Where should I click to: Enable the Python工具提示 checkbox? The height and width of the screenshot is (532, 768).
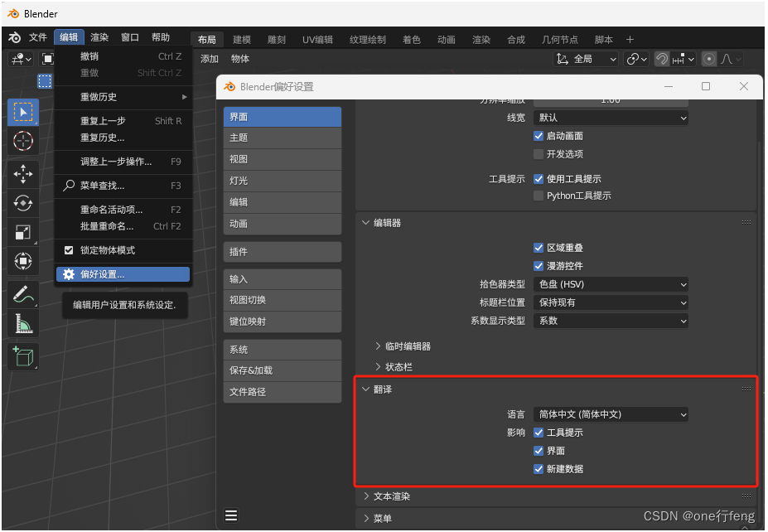pos(539,196)
